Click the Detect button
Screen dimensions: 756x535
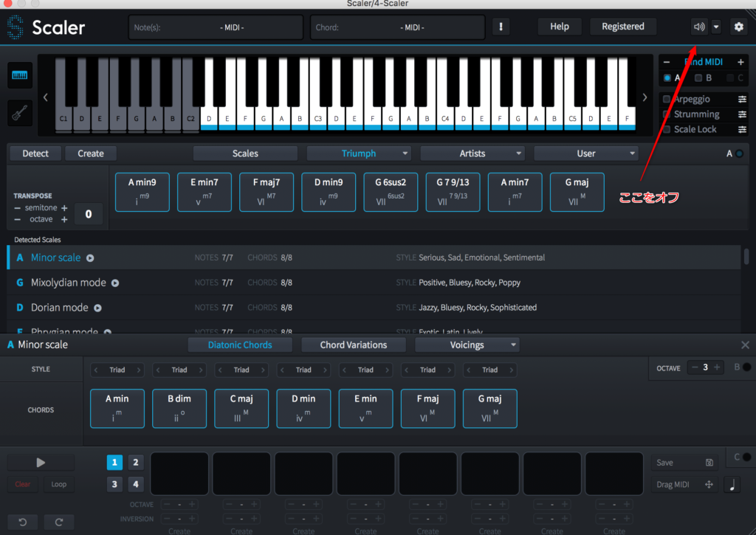35,153
